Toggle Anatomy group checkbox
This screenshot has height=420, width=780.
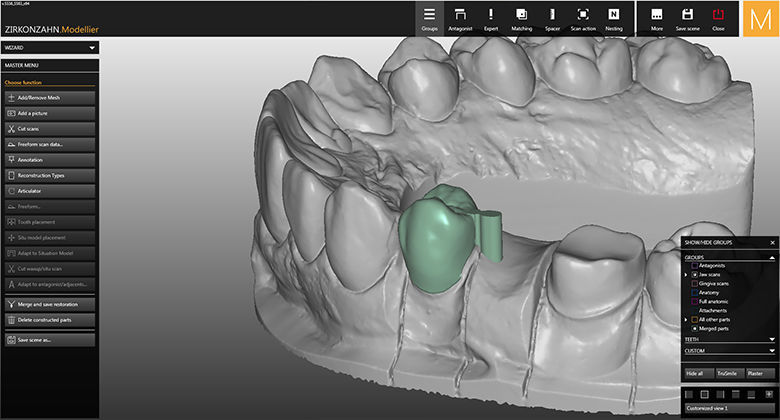pos(694,293)
